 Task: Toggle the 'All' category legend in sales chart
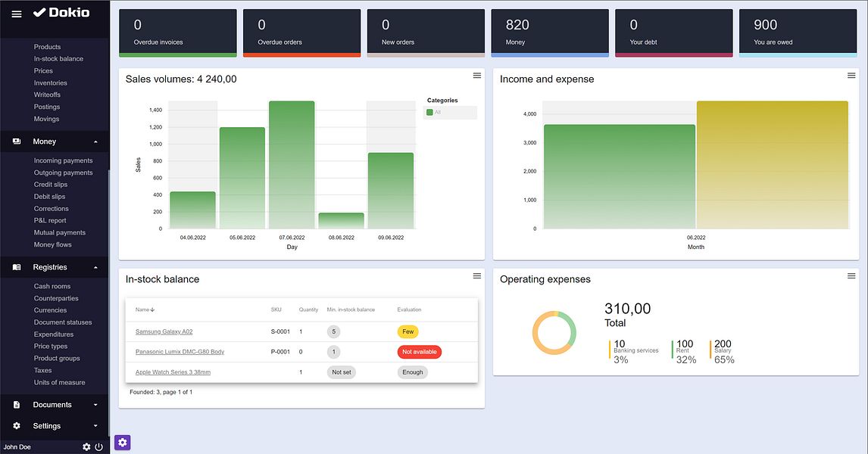coord(433,112)
